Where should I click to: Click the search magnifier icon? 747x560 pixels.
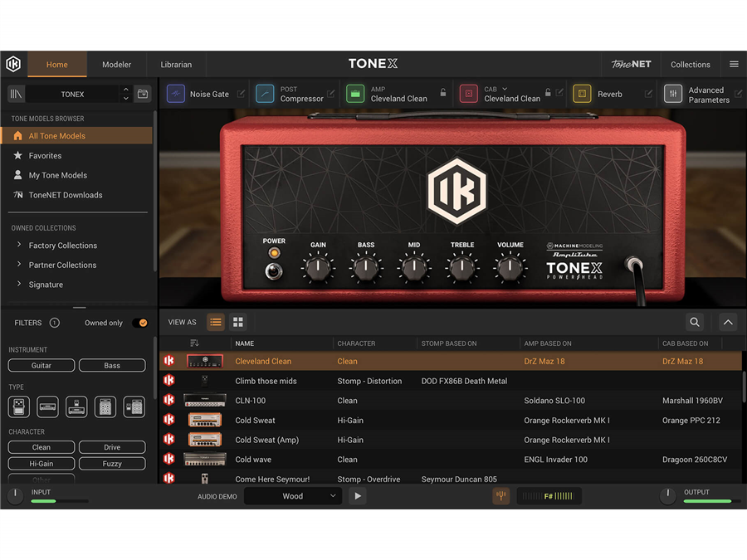tap(695, 322)
